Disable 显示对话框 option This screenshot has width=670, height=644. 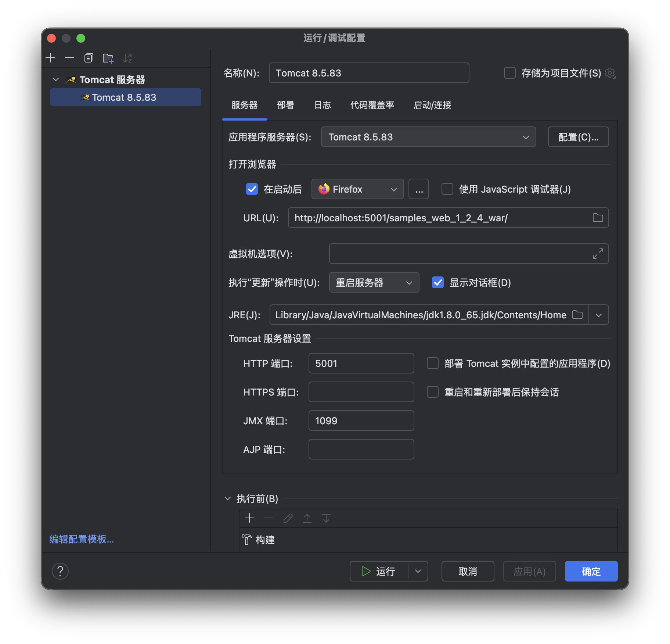point(437,282)
